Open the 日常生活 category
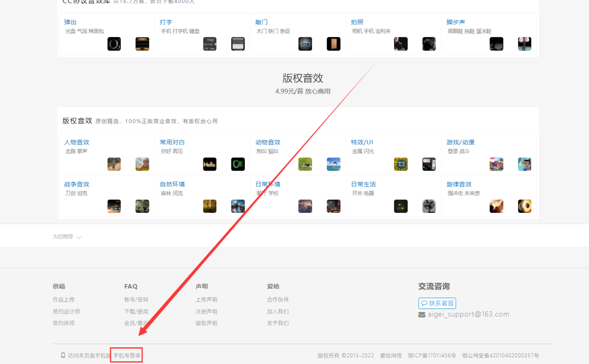Screen dimensions: 589x364 [364, 184]
